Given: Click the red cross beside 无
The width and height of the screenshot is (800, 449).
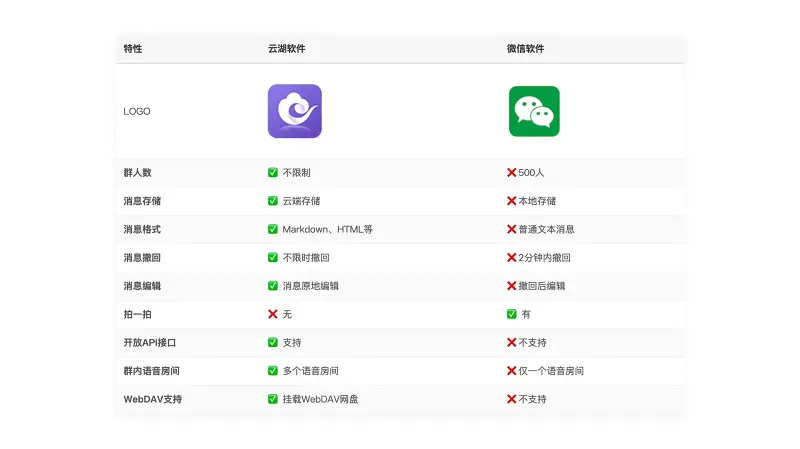Looking at the screenshot, I should (x=273, y=314).
